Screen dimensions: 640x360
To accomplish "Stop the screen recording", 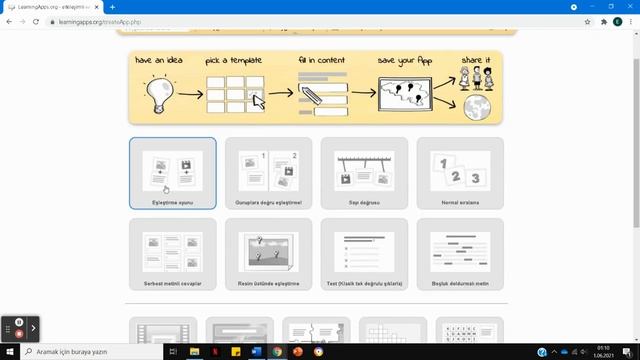I will click(19, 334).
